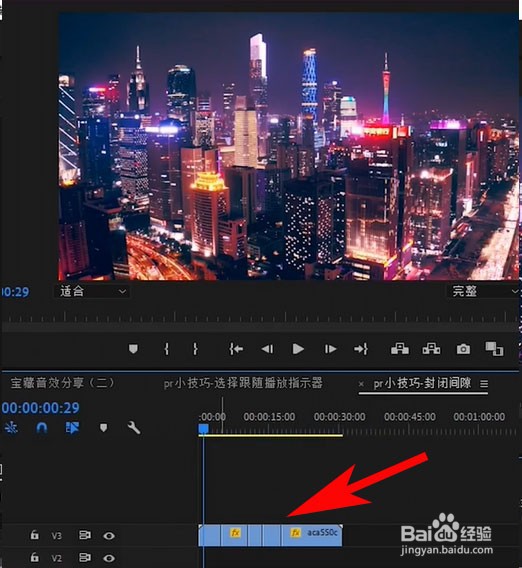Select the V3 track label
The image size is (522, 568).
click(57, 535)
